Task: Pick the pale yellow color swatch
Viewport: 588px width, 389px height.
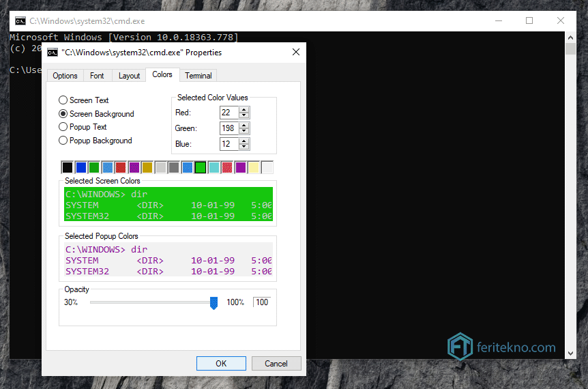Action: (254, 167)
